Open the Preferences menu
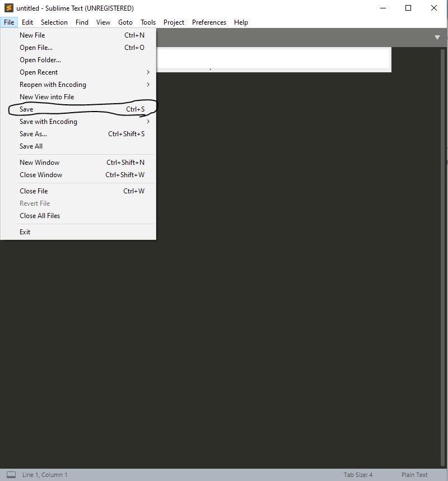Image resolution: width=448 pixels, height=481 pixels. [x=209, y=22]
